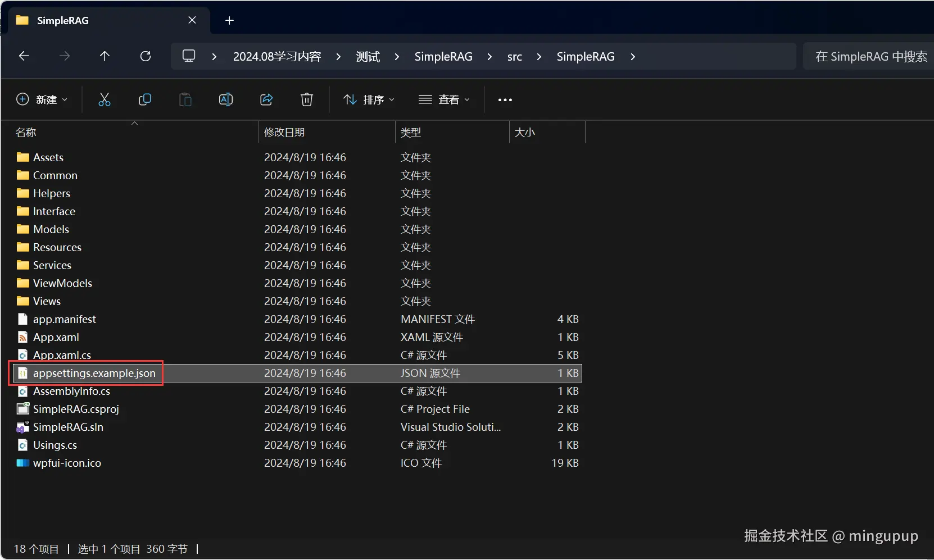Select the app.manifest file icon
Viewport: 934px width, 560px height.
click(23, 319)
